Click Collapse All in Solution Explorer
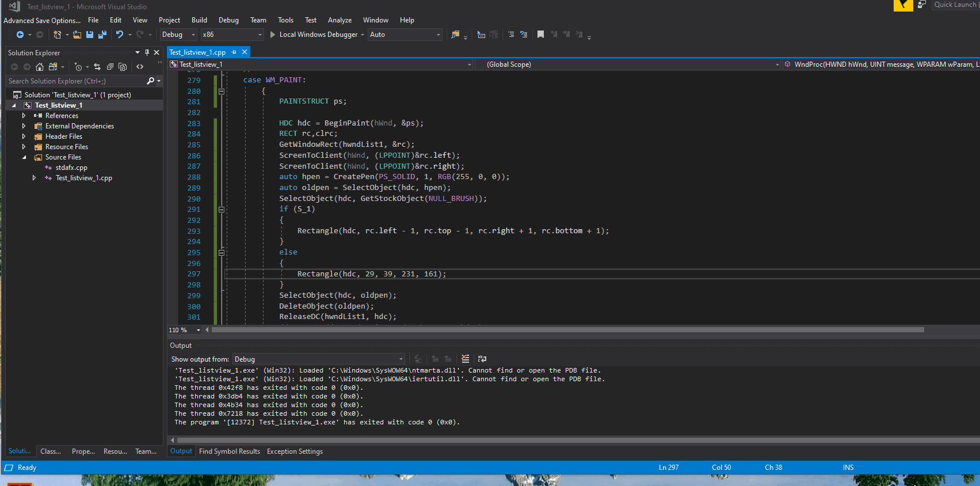 click(x=110, y=67)
